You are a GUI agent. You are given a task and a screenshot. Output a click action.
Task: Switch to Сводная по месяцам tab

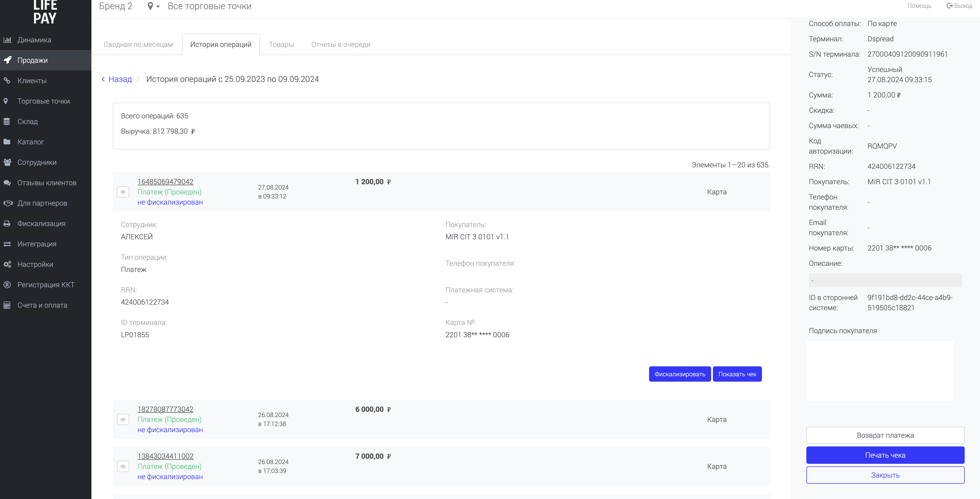138,44
